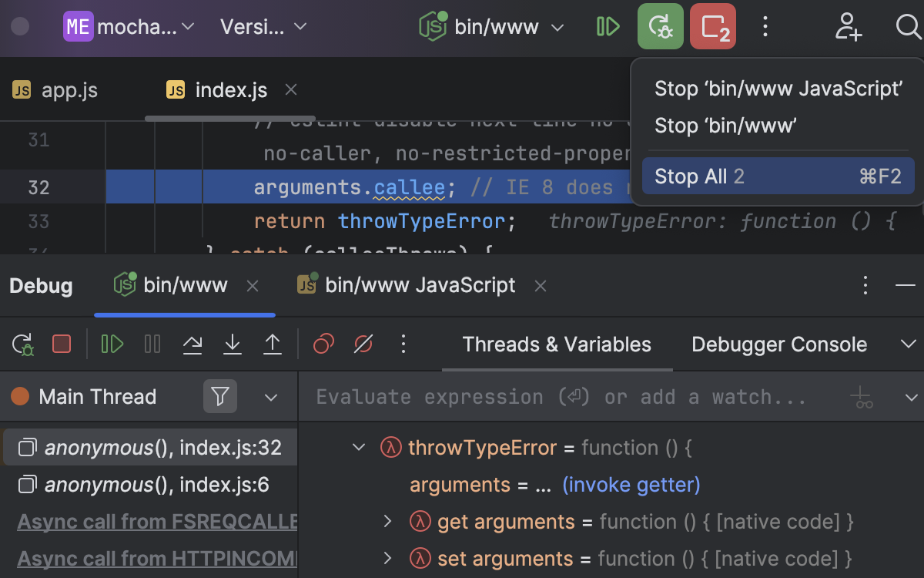Toggle the Main Thread frames filter funnel
Viewport: 924px width, 578px height.
click(220, 396)
